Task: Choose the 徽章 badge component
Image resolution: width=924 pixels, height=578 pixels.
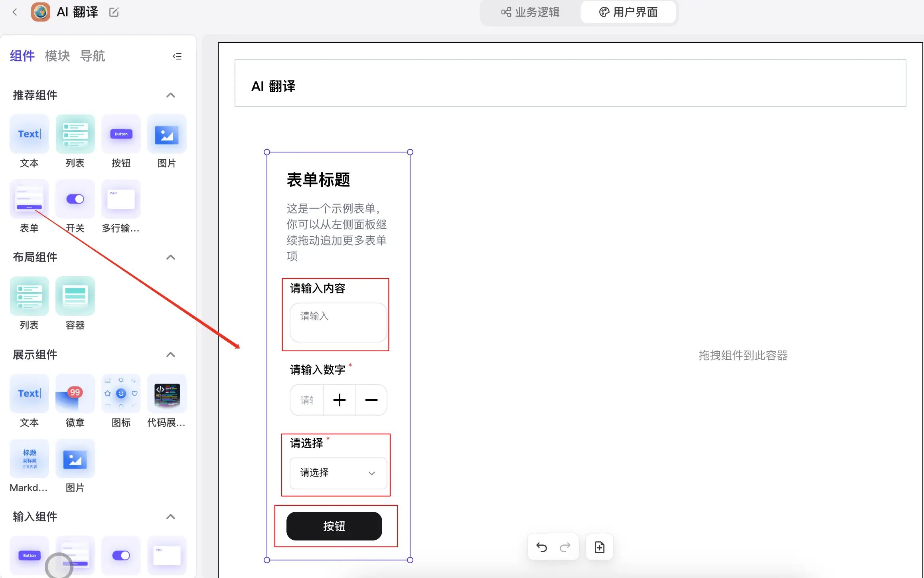Action: coord(75,394)
